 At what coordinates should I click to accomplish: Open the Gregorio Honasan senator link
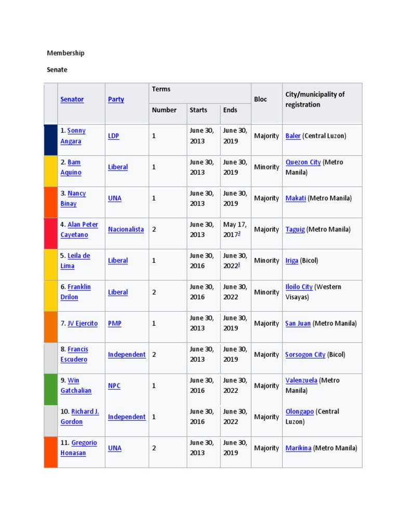(x=79, y=448)
